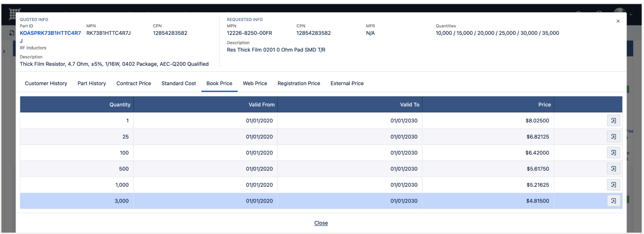Expand the left sidebar chevron
The height and width of the screenshot is (234, 644).
tap(4, 51)
